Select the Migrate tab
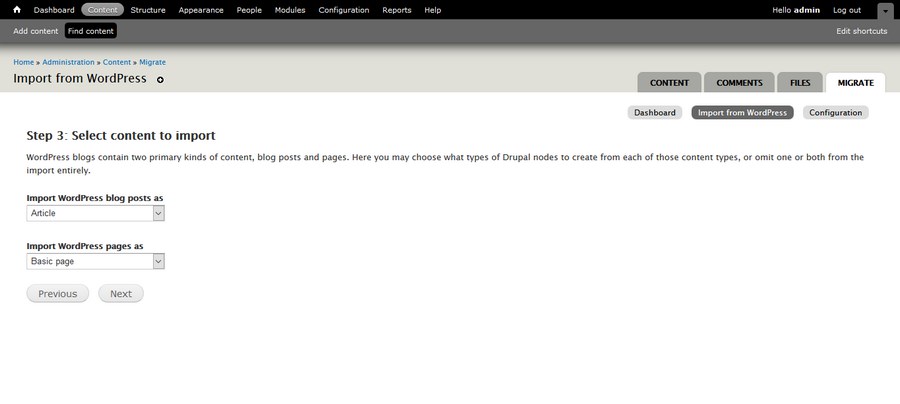This screenshot has width=900, height=404. point(855,83)
